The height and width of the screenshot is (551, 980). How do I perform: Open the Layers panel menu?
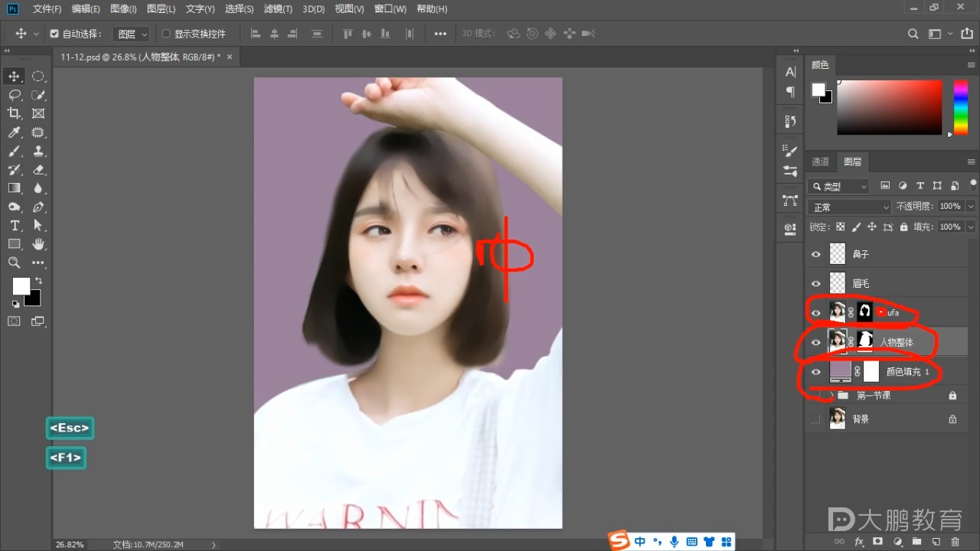pyautogui.click(x=972, y=161)
